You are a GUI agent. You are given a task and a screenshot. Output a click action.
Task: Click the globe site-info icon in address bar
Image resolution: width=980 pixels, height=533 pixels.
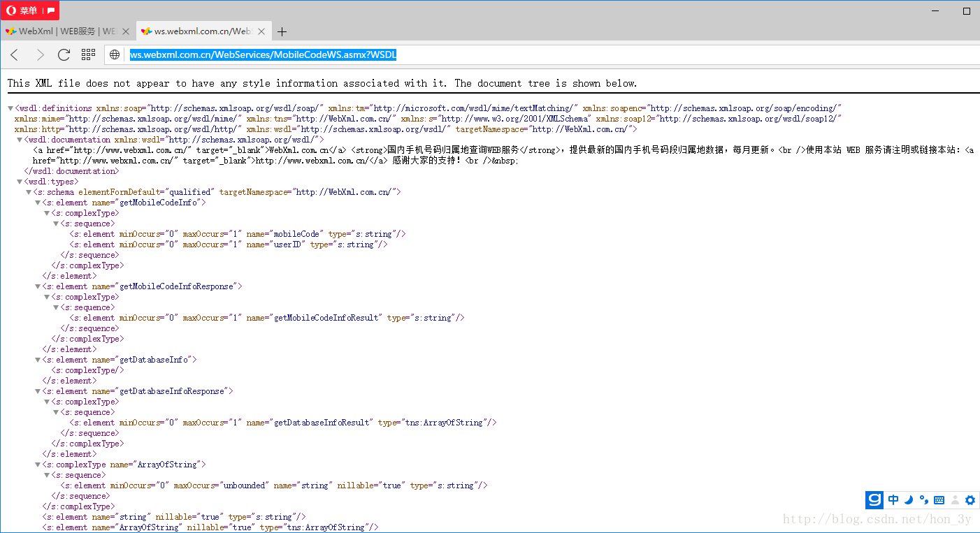(115, 54)
